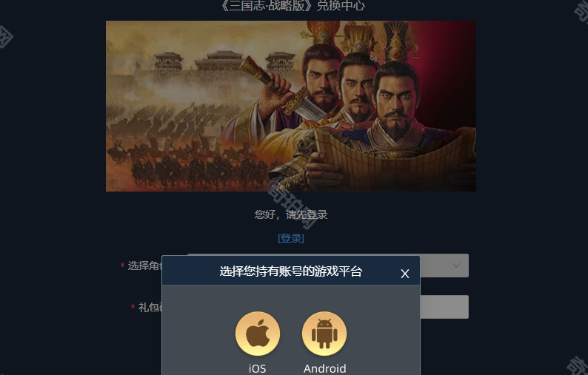Click the 您好，请先登录 greeting text

291,214
